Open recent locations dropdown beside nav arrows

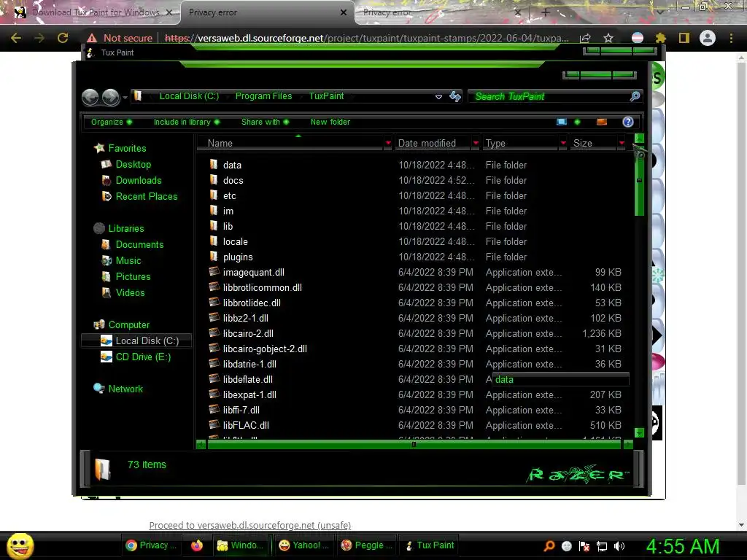point(125,98)
